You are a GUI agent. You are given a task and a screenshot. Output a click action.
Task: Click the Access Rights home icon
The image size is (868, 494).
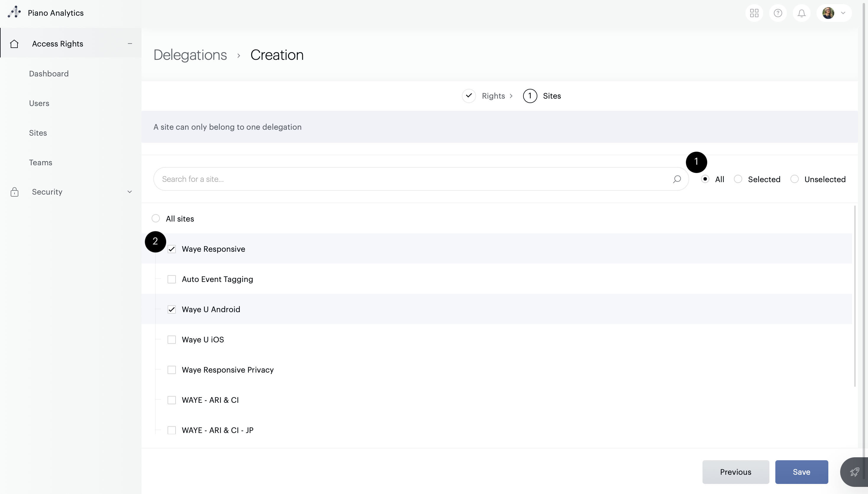[x=14, y=44]
